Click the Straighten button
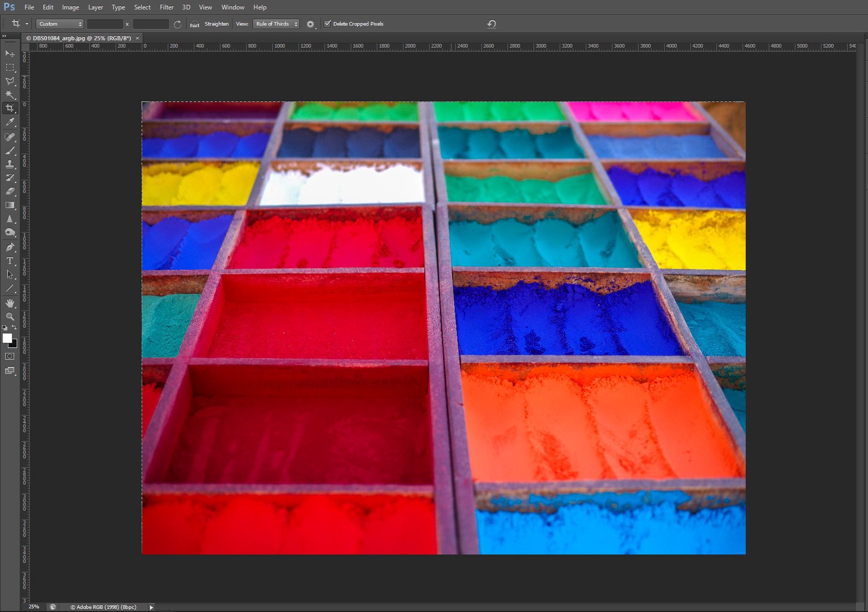Viewport: 868px width, 612px height. click(210, 24)
